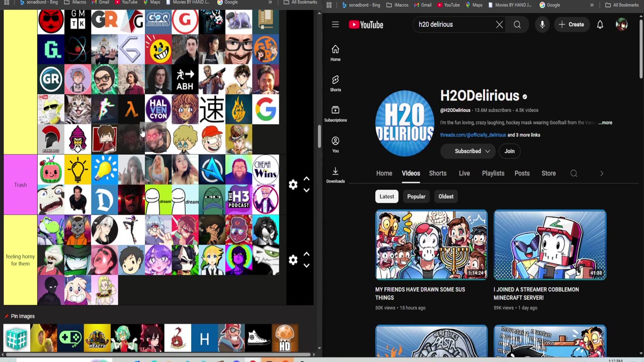644x362 pixels.
Task: Open All Bookmarks folder in left window
Action: (300, 3)
